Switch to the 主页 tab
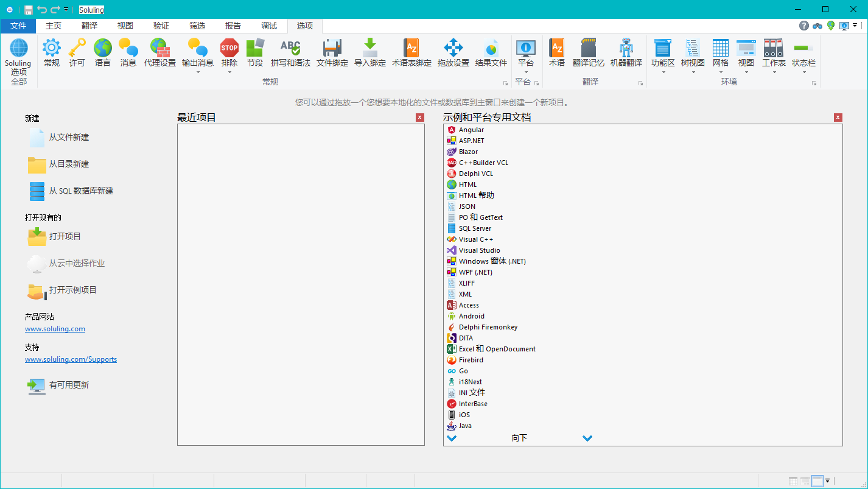This screenshot has width=868, height=489. pyautogui.click(x=54, y=26)
